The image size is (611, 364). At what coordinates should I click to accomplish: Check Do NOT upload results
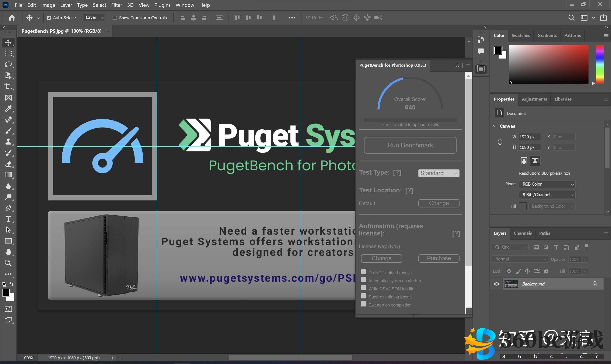[x=363, y=272]
